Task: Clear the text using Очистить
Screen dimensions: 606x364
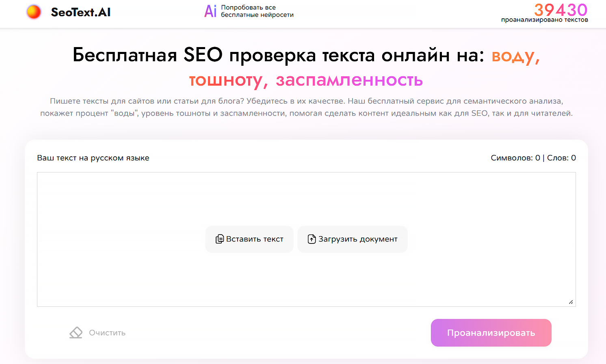Action: [x=97, y=332]
